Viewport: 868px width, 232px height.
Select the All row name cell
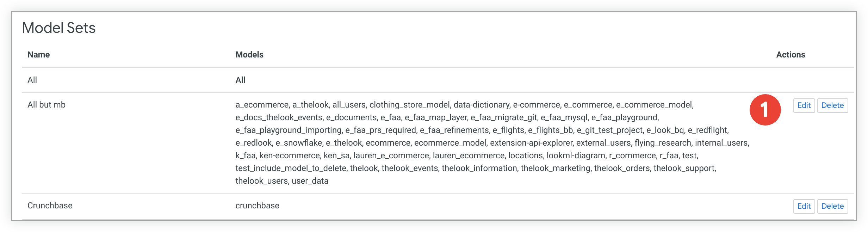coord(32,80)
